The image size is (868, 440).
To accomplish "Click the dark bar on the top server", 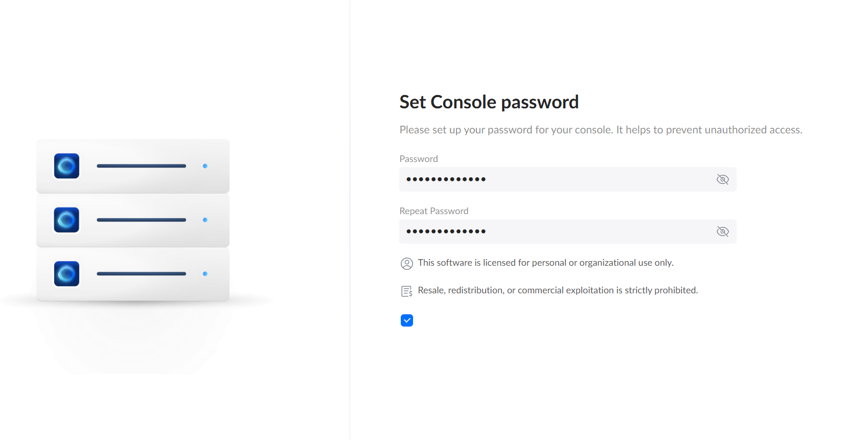I will [141, 166].
